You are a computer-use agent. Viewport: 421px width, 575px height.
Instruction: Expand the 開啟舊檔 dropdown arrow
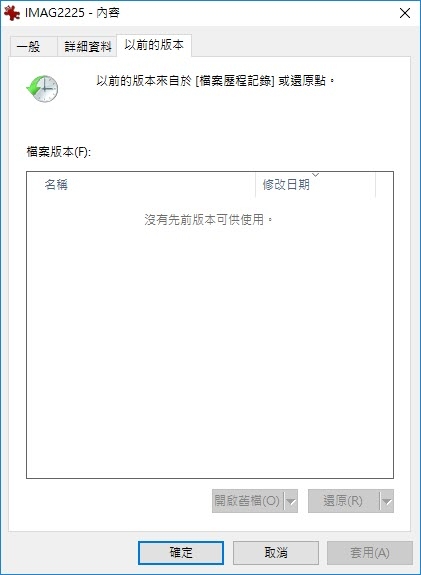point(291,501)
